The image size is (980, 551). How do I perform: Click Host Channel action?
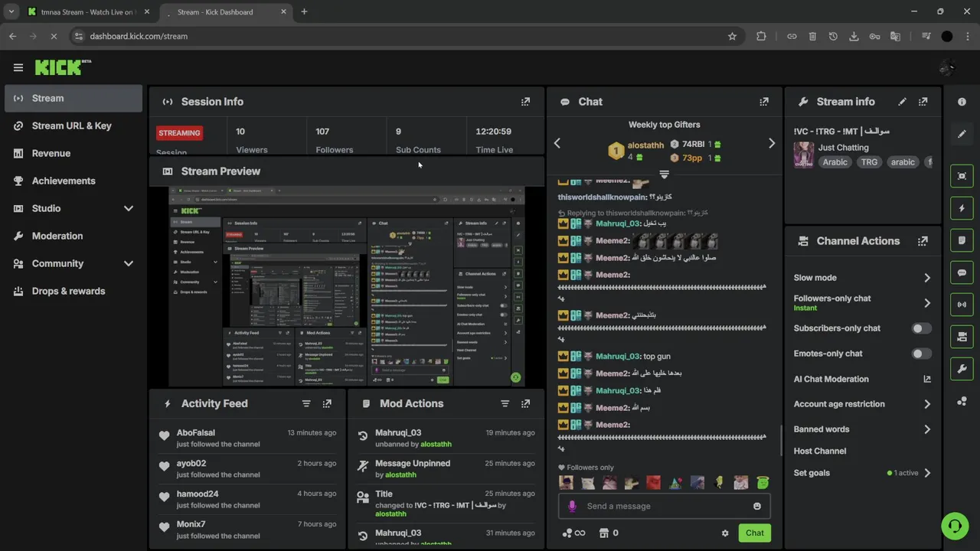coord(820,452)
